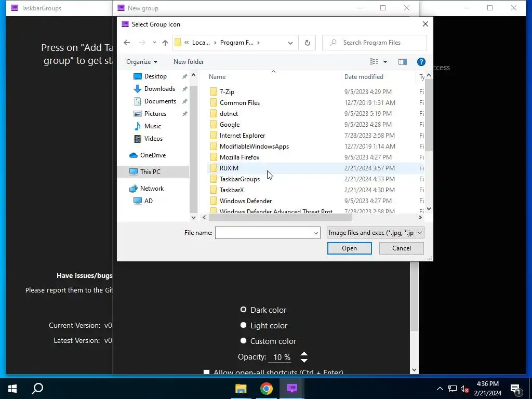Select the Light color radio button
Viewport: 532px width, 399px height.
pos(243,325)
